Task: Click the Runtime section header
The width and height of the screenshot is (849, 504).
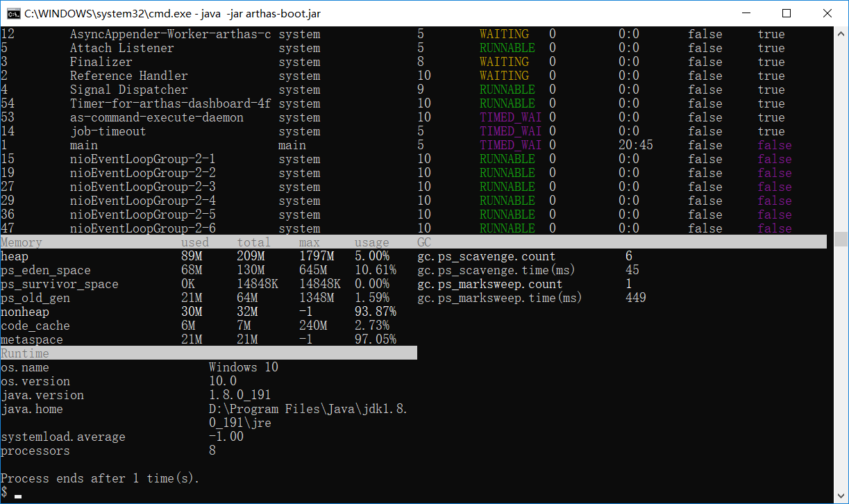Action: (x=25, y=353)
